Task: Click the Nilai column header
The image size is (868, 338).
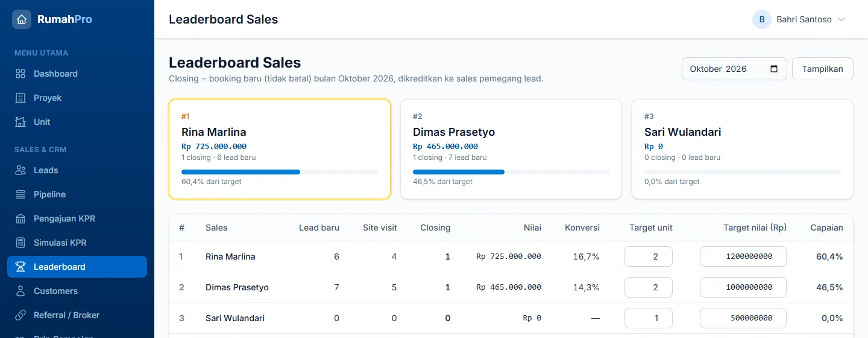Action: click(x=533, y=228)
